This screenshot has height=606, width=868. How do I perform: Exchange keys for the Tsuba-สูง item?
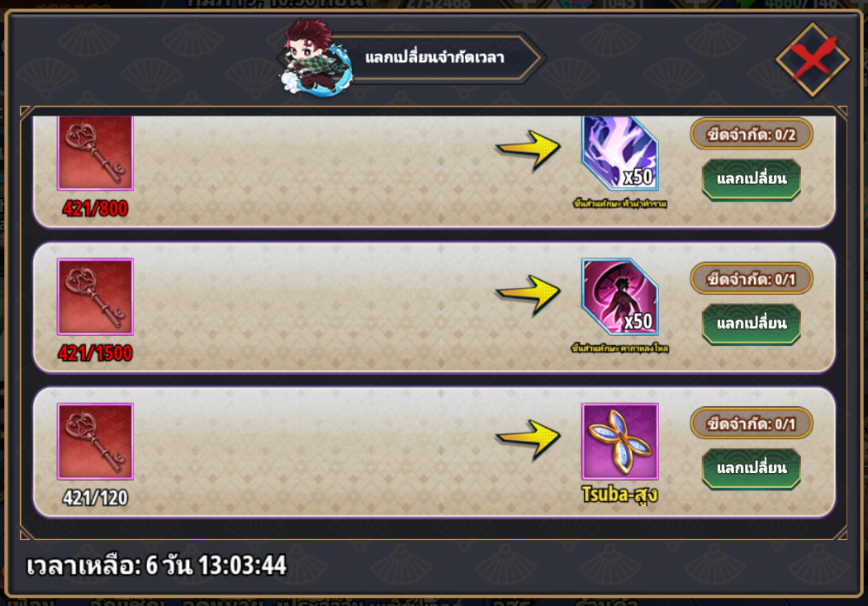pyautogui.click(x=752, y=468)
